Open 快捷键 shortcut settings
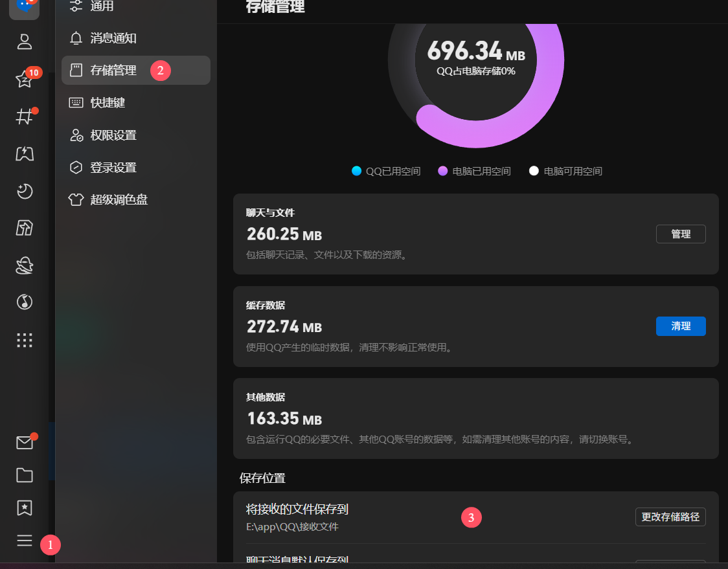The image size is (728, 569). (x=135, y=102)
